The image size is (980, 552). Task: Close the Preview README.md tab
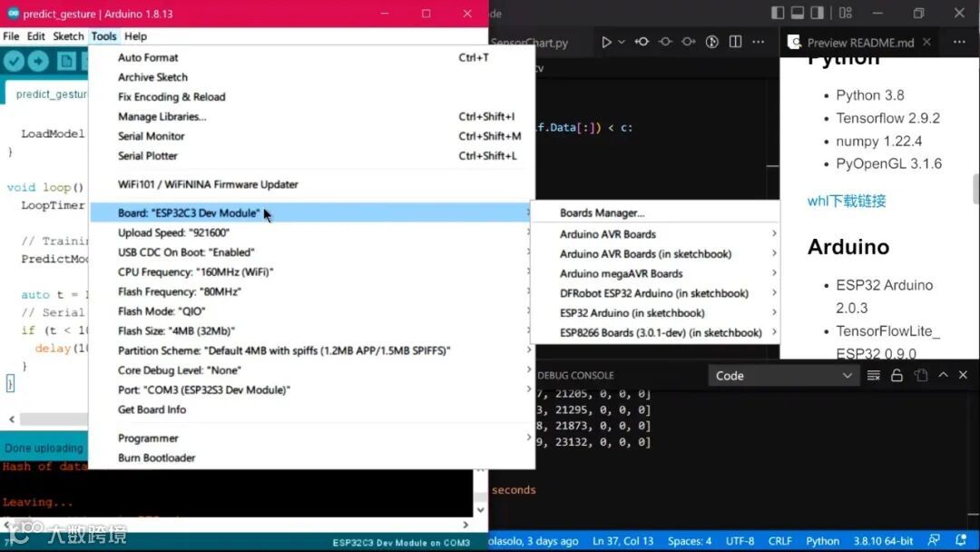click(926, 42)
